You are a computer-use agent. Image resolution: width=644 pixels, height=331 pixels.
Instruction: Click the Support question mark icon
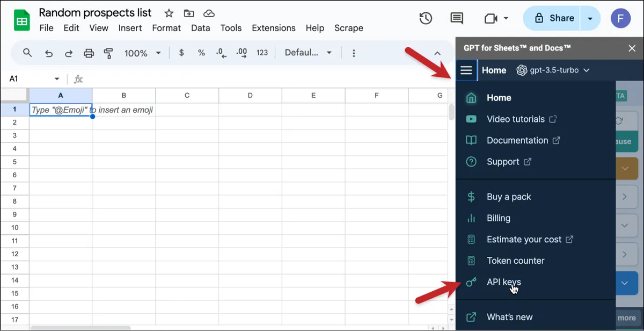pos(471,162)
